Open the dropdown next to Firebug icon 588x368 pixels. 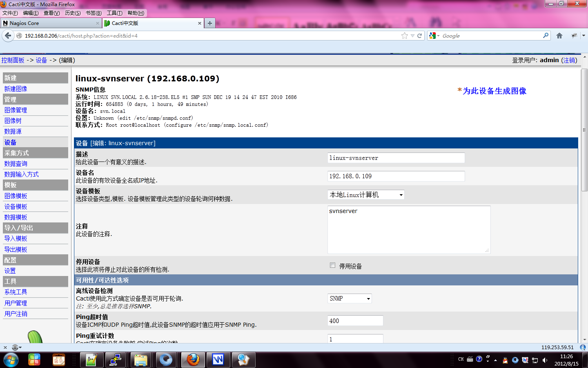pos(584,36)
